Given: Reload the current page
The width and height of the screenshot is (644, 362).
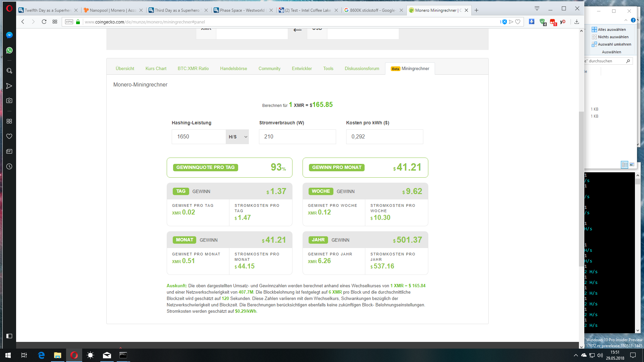Looking at the screenshot, I should click(44, 22).
